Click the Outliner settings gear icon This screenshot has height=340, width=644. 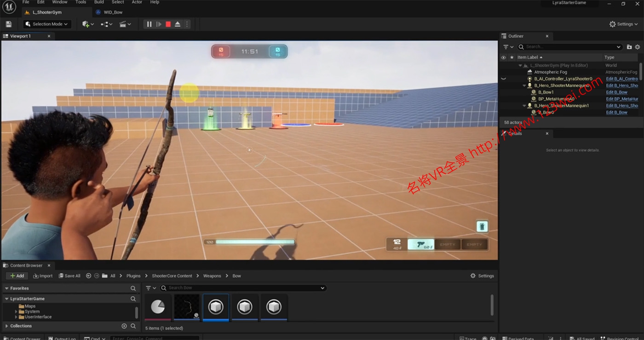click(638, 46)
